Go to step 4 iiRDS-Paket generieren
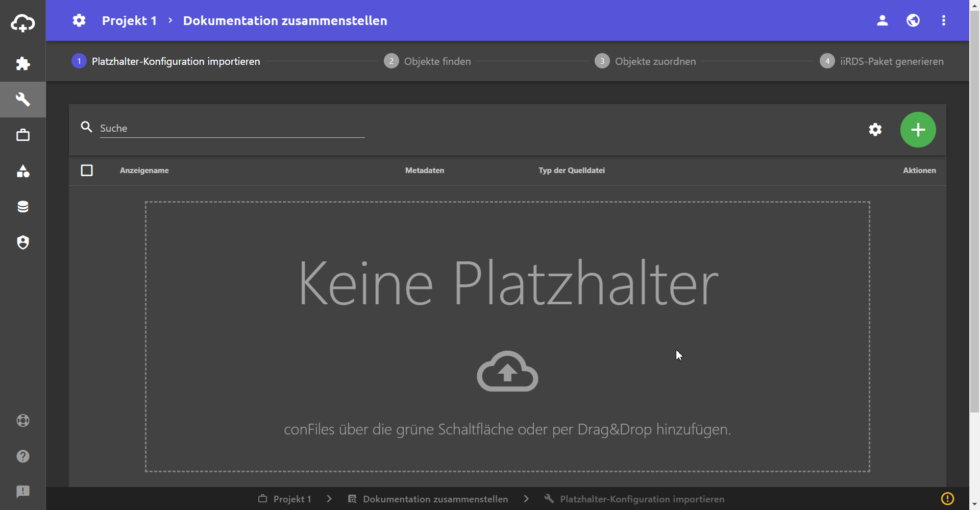 (881, 61)
